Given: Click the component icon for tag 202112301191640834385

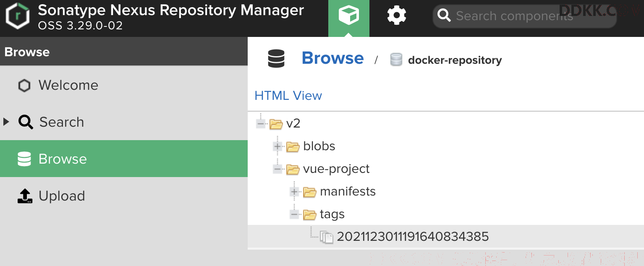Looking at the screenshot, I should [327, 237].
